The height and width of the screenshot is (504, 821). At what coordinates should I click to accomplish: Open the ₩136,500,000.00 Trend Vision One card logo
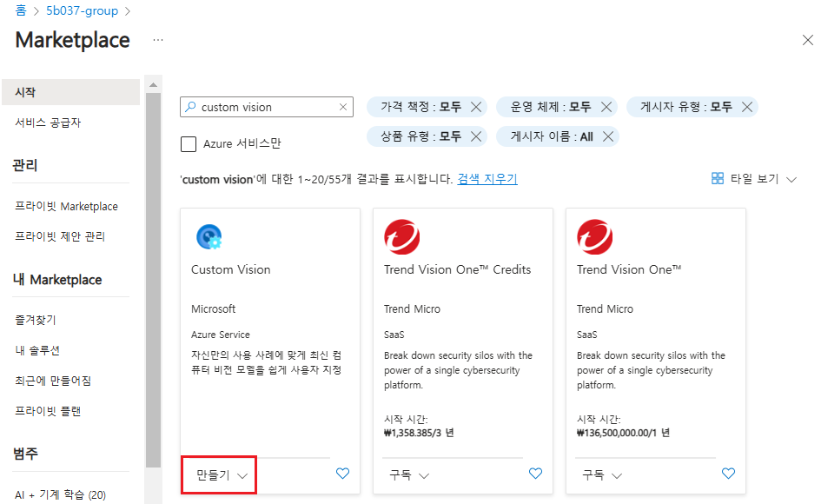pyautogui.click(x=595, y=237)
